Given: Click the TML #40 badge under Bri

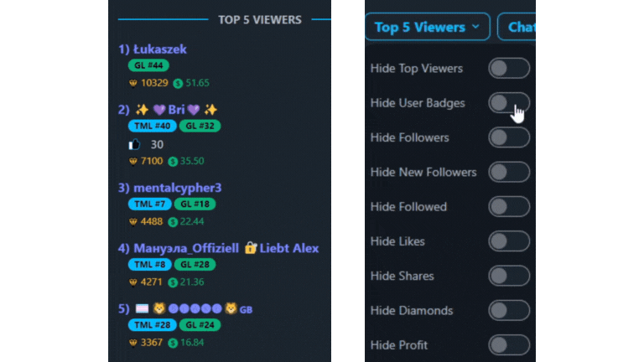Looking at the screenshot, I should [x=152, y=126].
